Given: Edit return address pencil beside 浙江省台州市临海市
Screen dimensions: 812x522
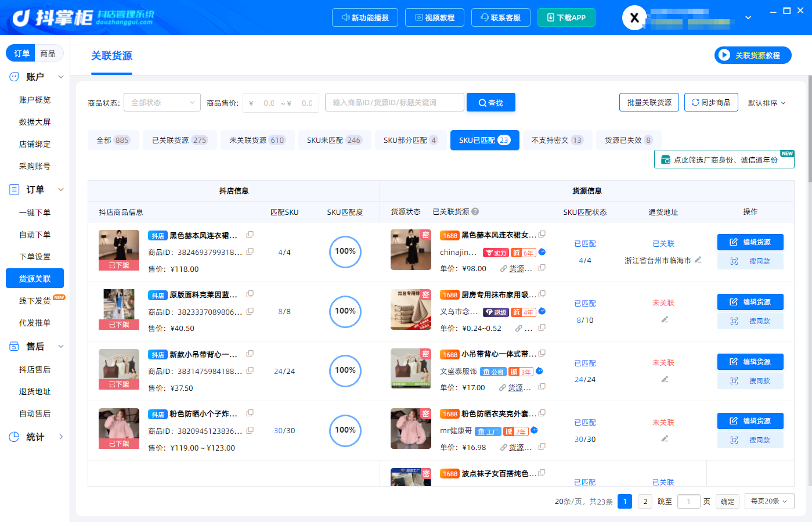Looking at the screenshot, I should [x=698, y=260].
